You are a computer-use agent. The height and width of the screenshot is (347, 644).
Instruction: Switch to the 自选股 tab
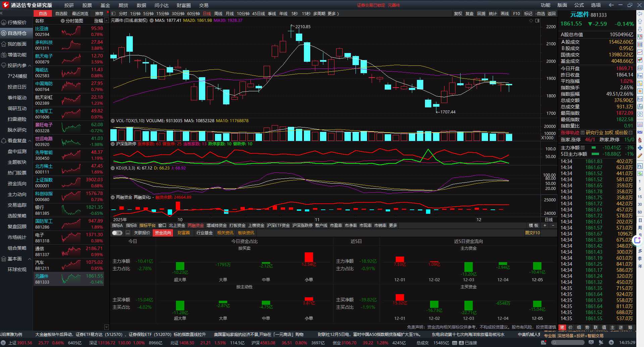tap(61, 14)
